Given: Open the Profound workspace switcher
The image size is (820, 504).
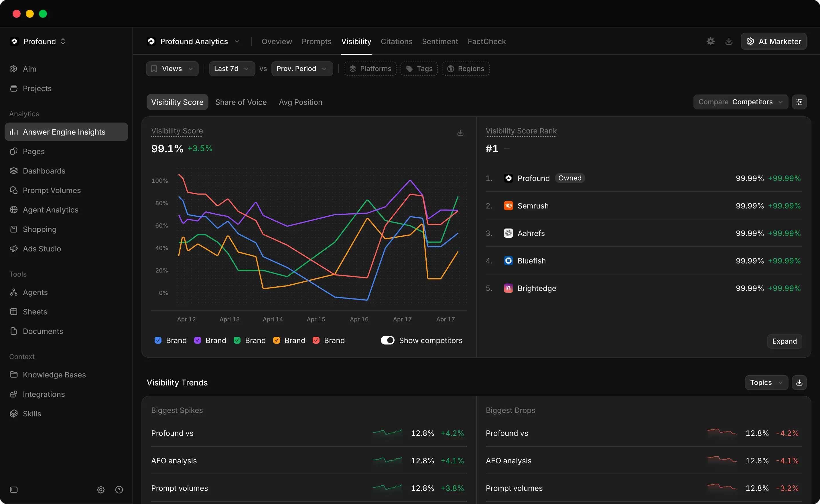Looking at the screenshot, I should pyautogui.click(x=38, y=41).
